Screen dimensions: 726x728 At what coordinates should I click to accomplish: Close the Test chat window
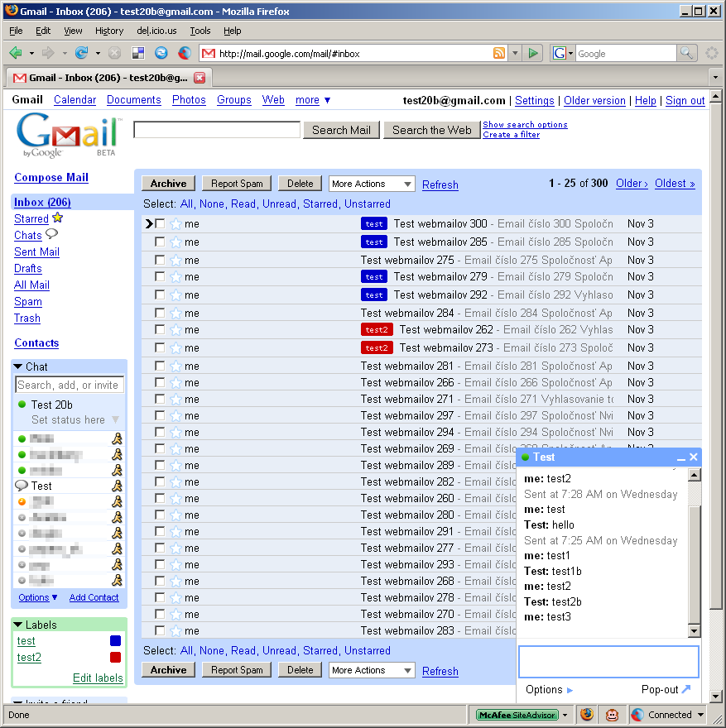tap(694, 457)
